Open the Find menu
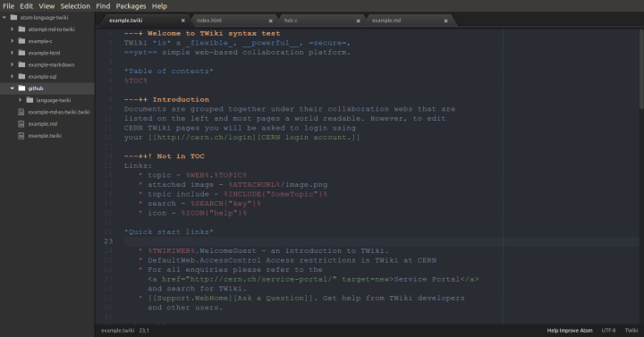Image resolution: width=644 pixels, height=337 pixels. (x=103, y=6)
